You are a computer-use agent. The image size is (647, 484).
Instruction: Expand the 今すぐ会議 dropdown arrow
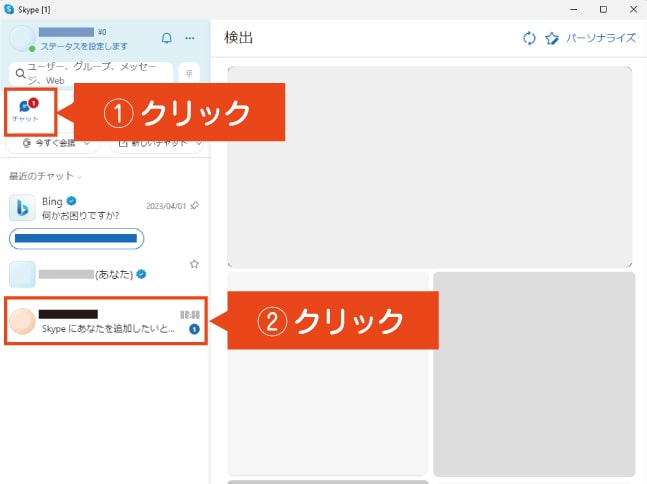87,143
